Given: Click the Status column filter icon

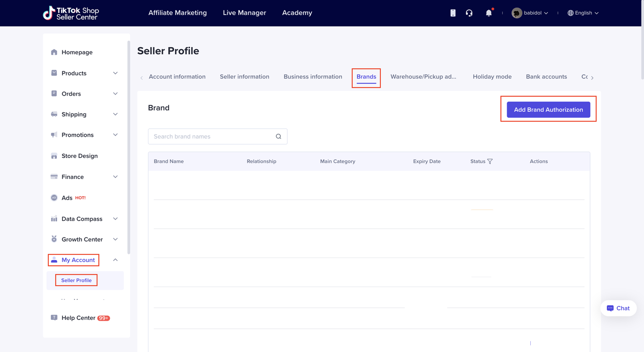Looking at the screenshot, I should coord(490,161).
